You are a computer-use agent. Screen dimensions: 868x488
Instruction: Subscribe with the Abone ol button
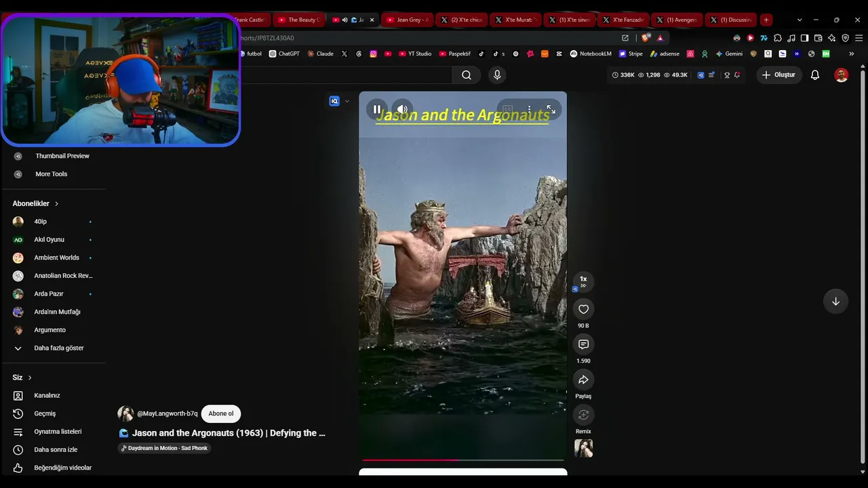point(221,413)
